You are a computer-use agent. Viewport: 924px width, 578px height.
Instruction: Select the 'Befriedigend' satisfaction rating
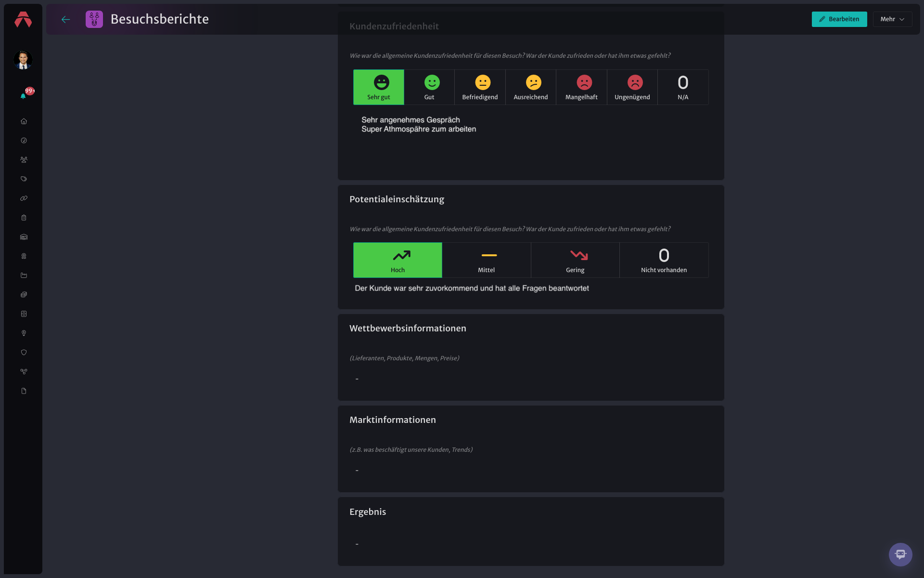pyautogui.click(x=480, y=87)
